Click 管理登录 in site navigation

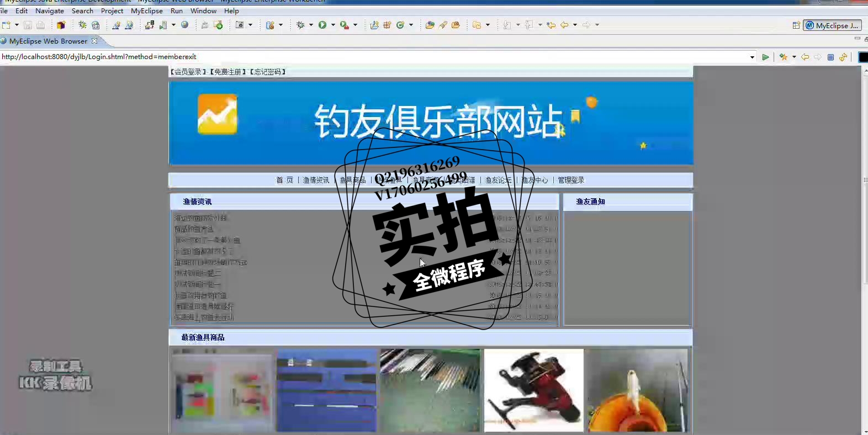coord(571,180)
